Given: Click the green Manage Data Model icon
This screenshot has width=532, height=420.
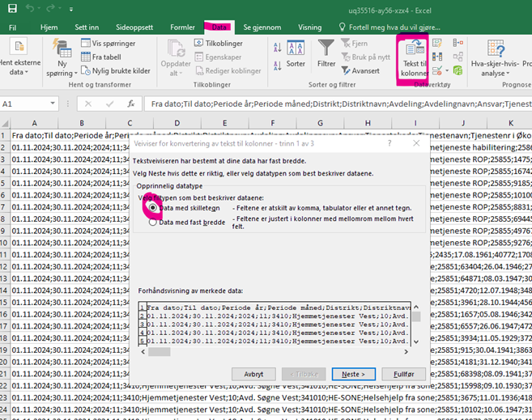Looking at the screenshot, I should click(458, 70).
